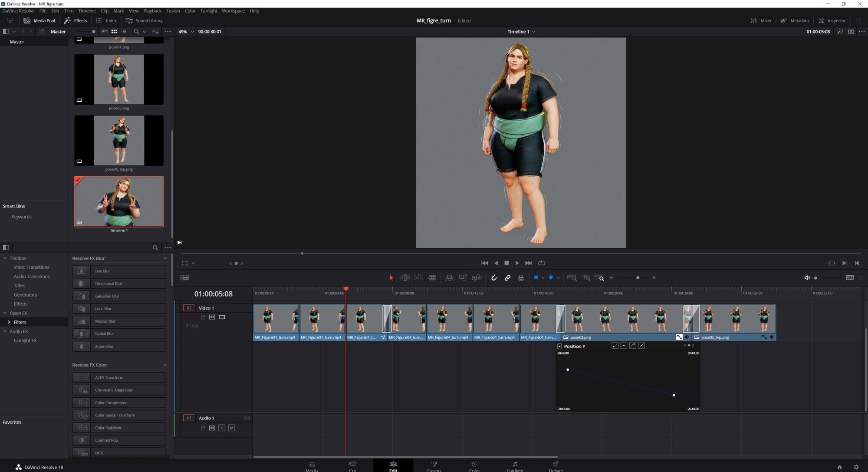Open the Inspector panel
The height and width of the screenshot is (472, 868).
832,21
